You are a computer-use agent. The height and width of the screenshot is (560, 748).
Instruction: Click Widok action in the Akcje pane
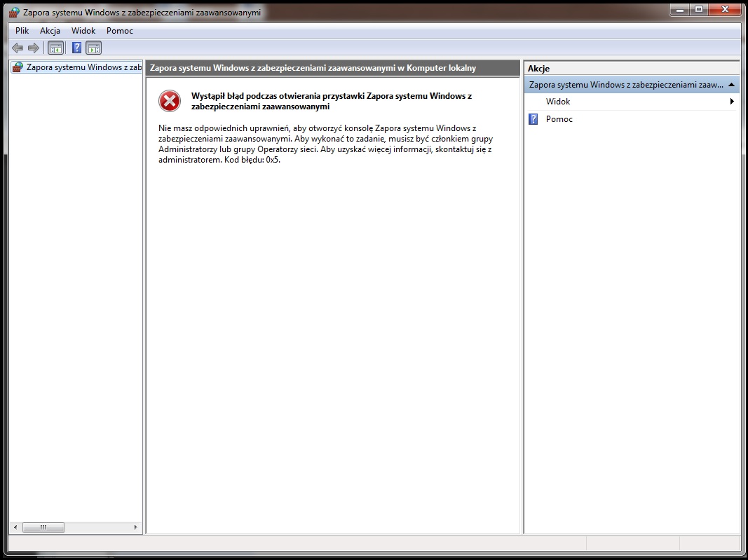pos(557,102)
